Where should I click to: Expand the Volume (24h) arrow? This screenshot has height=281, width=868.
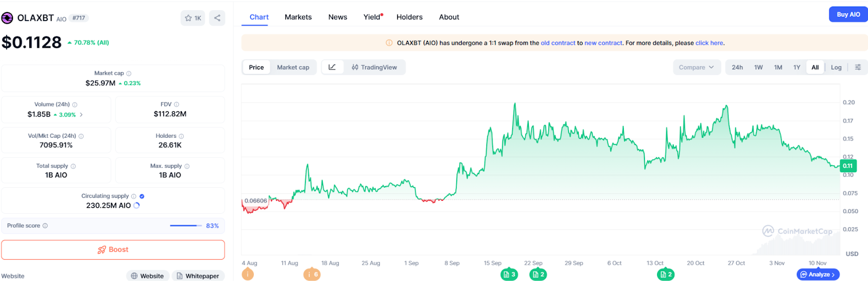click(x=81, y=114)
